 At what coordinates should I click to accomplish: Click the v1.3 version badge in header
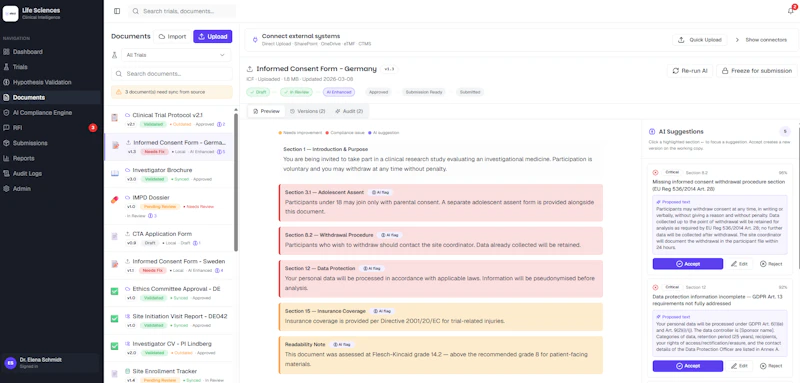389,69
